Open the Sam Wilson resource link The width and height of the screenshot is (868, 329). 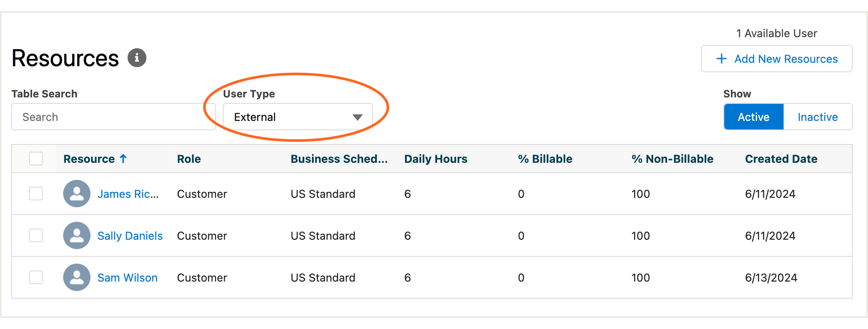click(128, 278)
